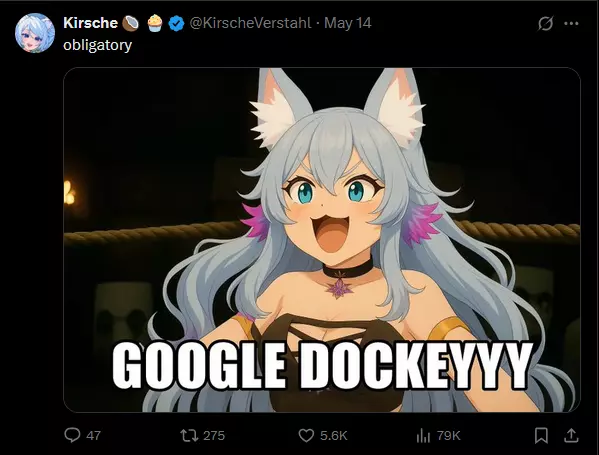Screen dimensions: 599x455
Task: Click the Grok slashed circle icon
Action: pos(545,24)
